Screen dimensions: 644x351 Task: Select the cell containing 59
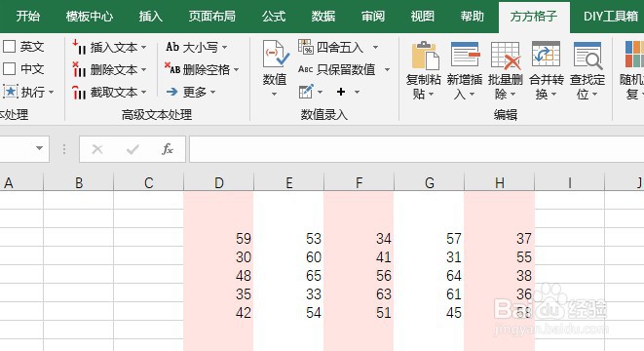point(218,238)
